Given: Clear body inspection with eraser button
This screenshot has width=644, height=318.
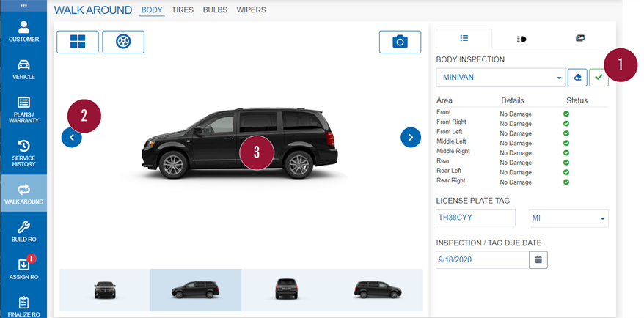Looking at the screenshot, I should [x=577, y=78].
